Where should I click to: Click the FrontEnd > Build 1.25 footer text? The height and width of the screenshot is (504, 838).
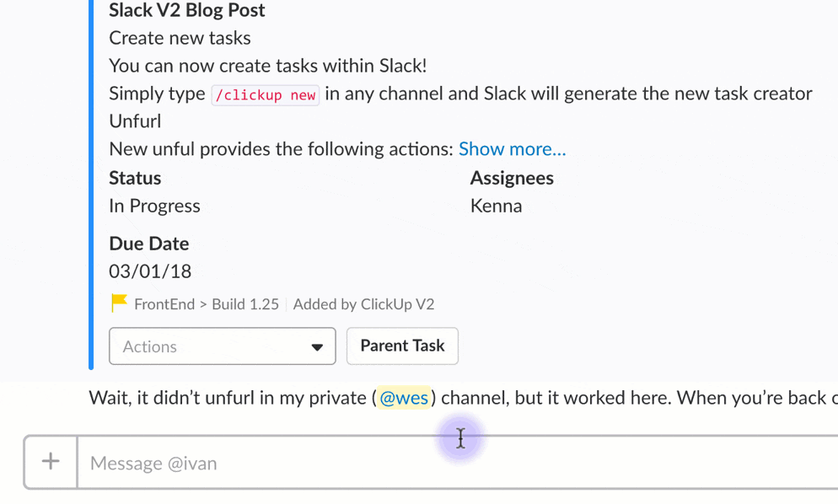coord(207,304)
